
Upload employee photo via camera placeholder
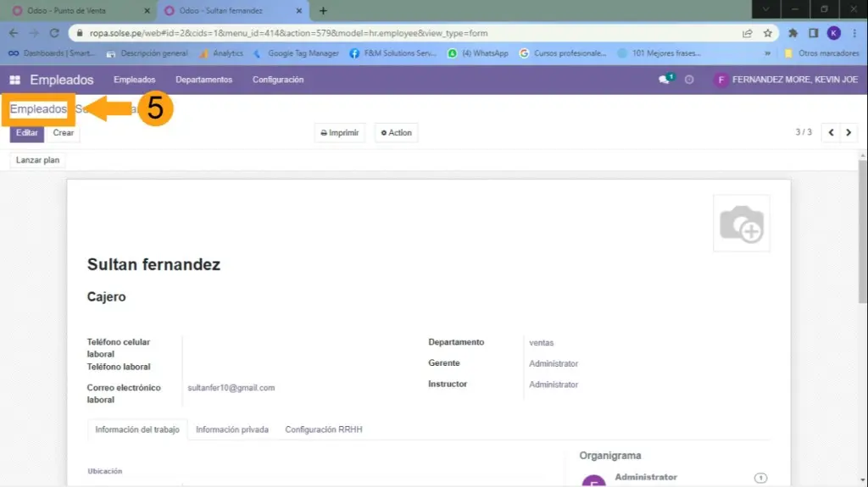coord(741,224)
